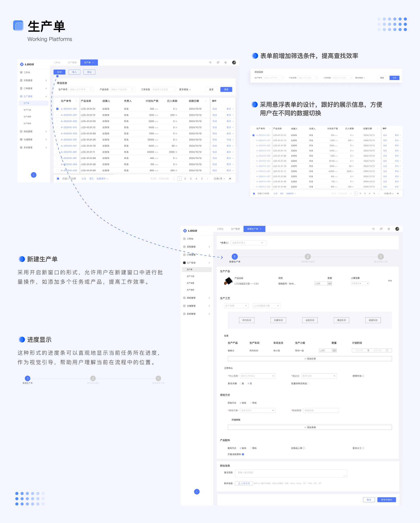This screenshot has height=523, width=420.
Task: Open the 检验方案 dropdown showing 全检100%
Action: [257, 410]
